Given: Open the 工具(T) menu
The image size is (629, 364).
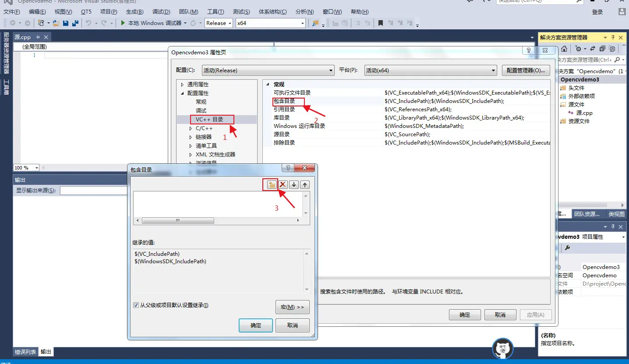Looking at the screenshot, I should (216, 12).
